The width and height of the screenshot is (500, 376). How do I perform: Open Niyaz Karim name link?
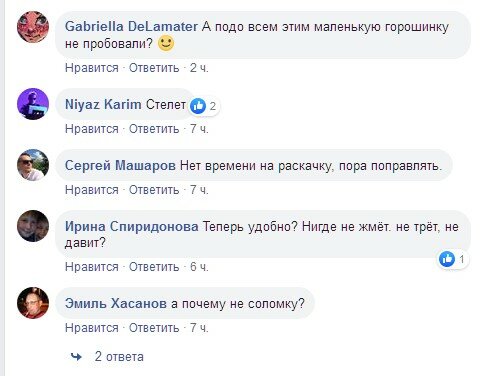[x=103, y=104]
